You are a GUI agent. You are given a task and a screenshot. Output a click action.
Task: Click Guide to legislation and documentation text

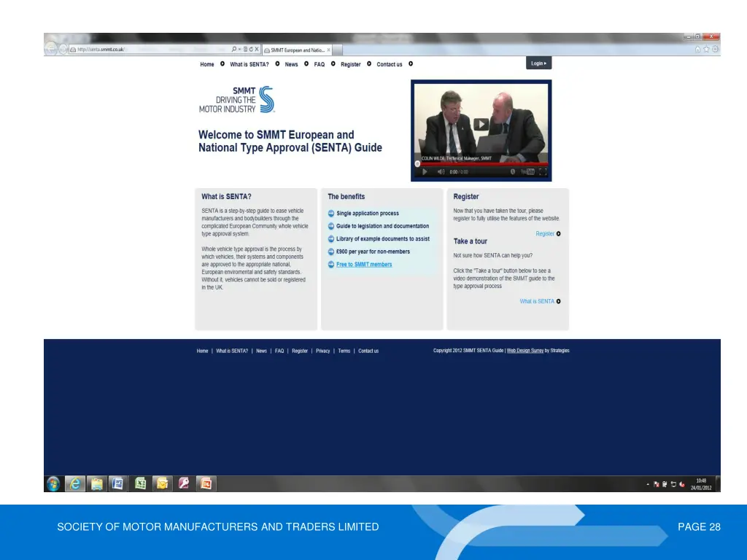click(x=382, y=226)
